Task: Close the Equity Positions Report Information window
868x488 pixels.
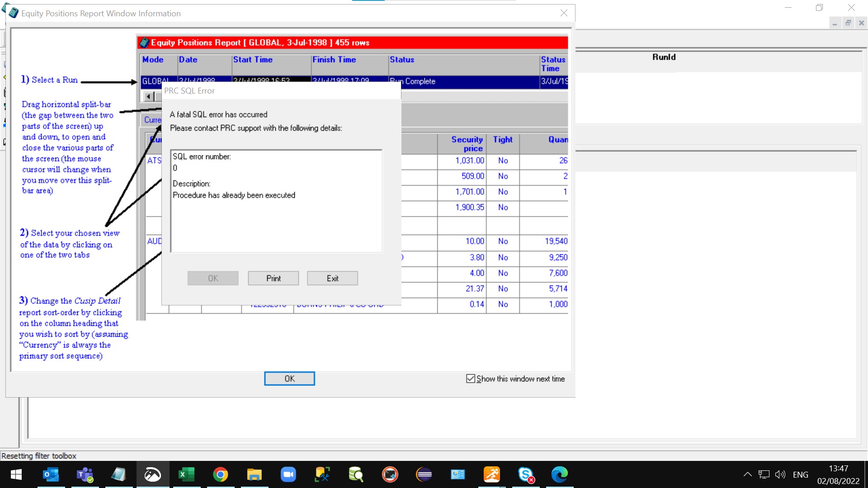Action: coord(564,13)
